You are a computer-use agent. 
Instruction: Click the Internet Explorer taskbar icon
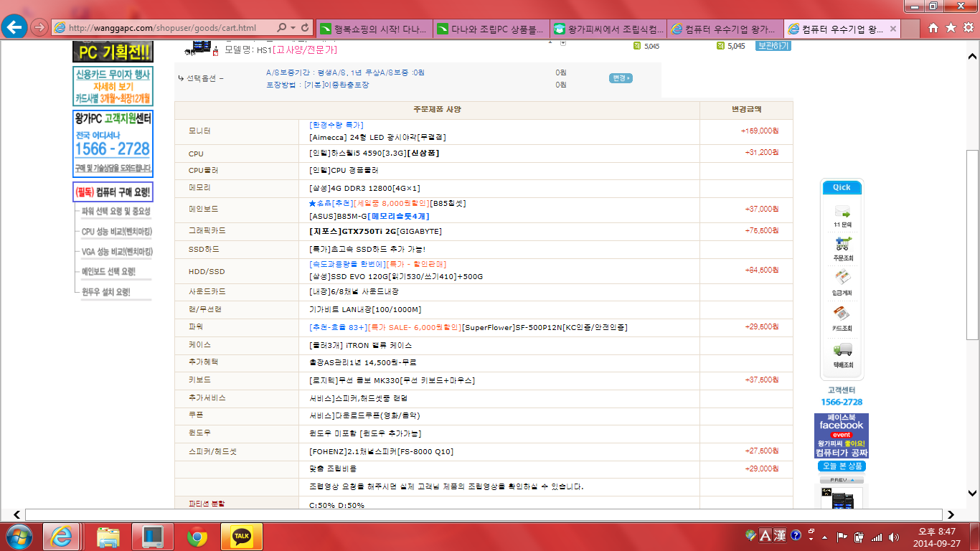coord(62,536)
